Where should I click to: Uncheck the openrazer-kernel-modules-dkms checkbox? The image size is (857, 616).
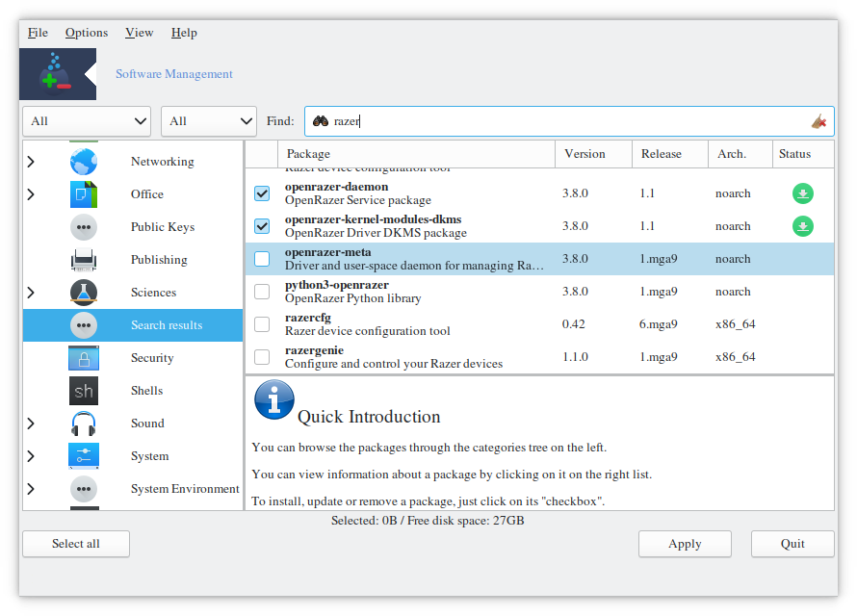[x=262, y=226]
